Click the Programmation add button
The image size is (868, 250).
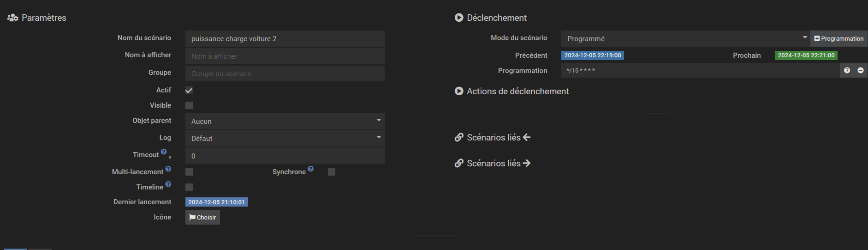839,39
